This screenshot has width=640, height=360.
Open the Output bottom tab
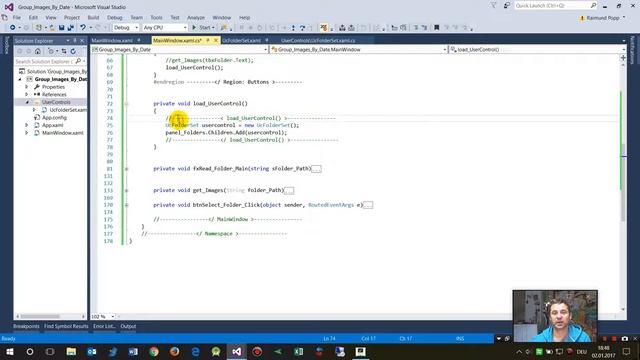(x=128, y=326)
